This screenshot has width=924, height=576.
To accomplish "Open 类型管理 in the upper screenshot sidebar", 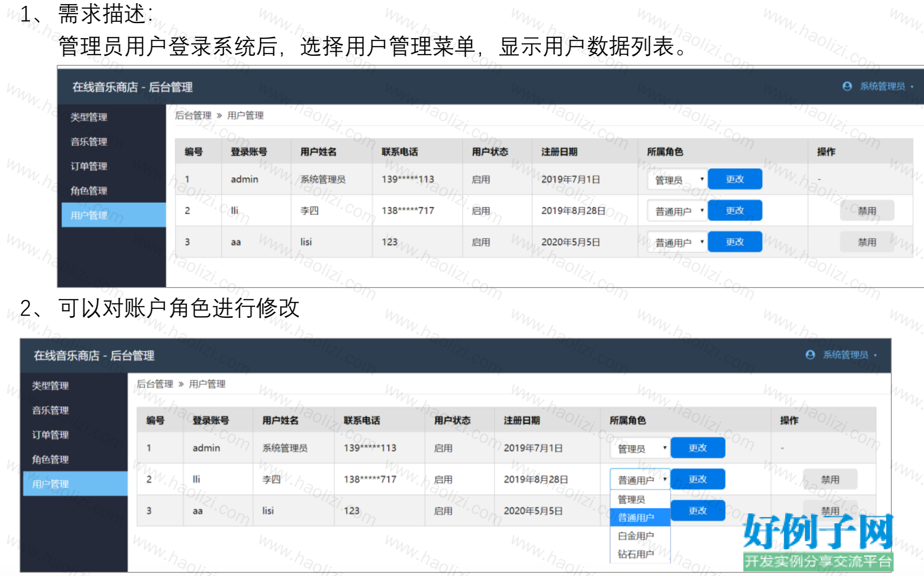I will tap(89, 117).
